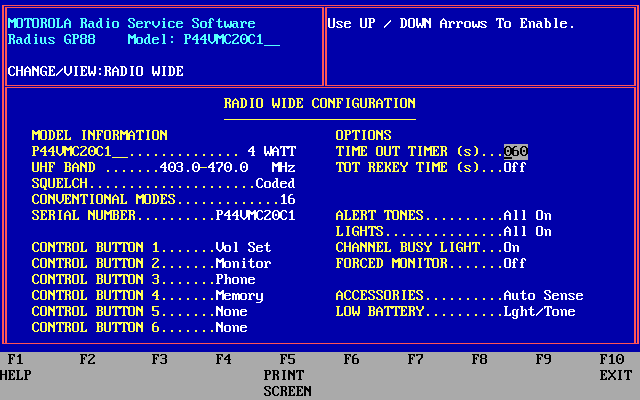Select Control Button 5 None value
Screen dimensions: 640x400
(x=231, y=311)
